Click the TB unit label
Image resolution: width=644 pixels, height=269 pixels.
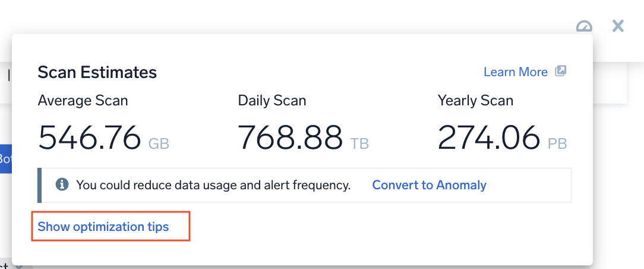click(359, 144)
